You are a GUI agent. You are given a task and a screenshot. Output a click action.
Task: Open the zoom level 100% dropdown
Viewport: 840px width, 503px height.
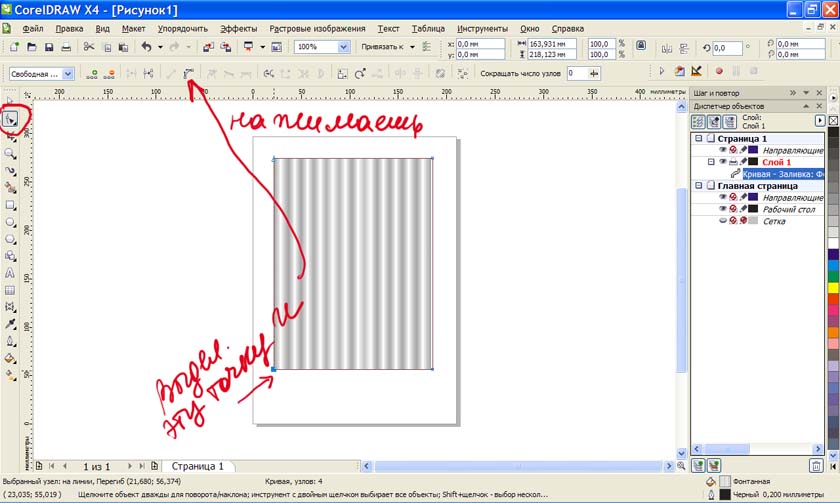(x=343, y=47)
